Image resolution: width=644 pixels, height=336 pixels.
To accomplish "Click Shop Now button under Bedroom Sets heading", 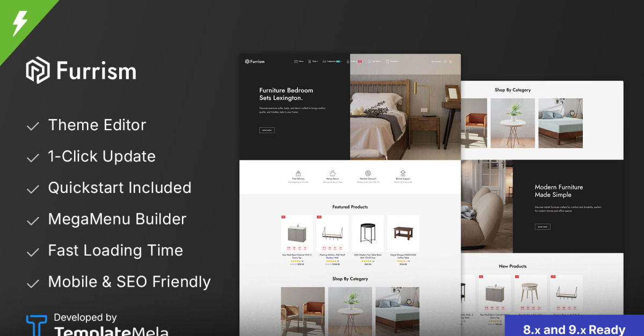I will [x=267, y=130].
